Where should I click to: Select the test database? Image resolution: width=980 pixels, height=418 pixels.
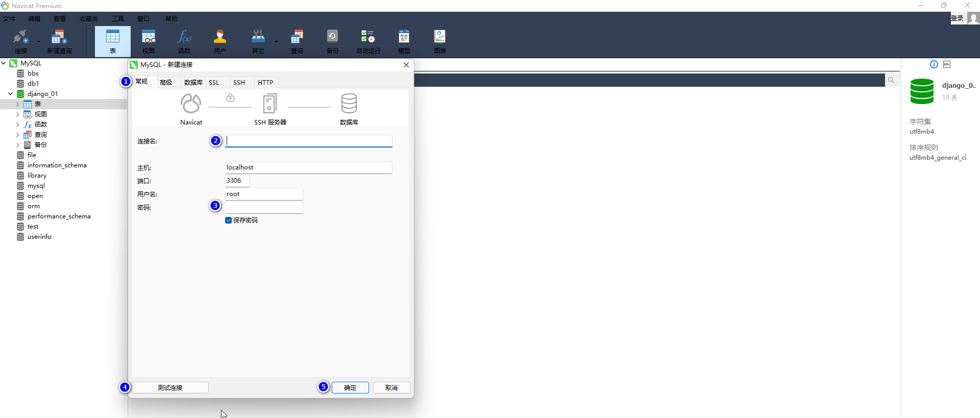tap(33, 227)
